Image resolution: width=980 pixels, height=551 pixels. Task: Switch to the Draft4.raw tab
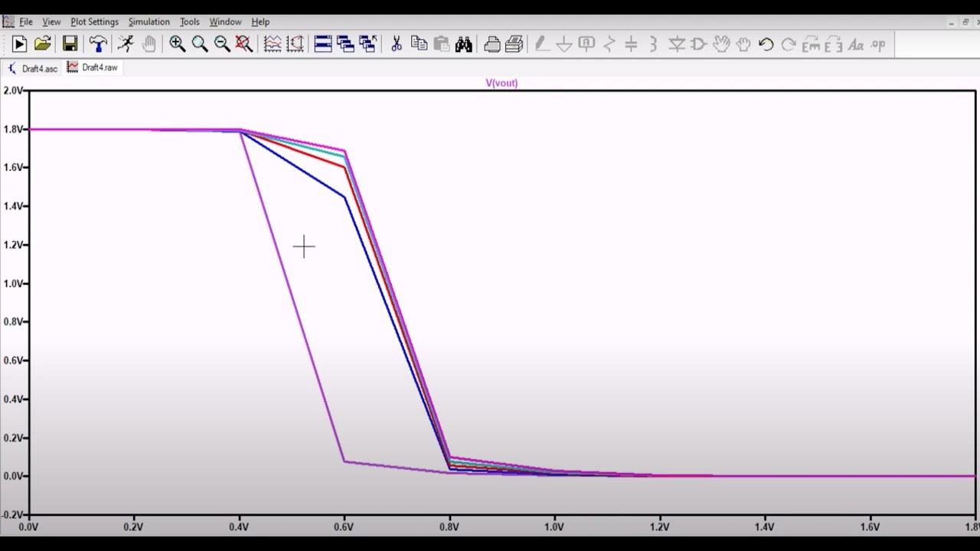point(93,67)
